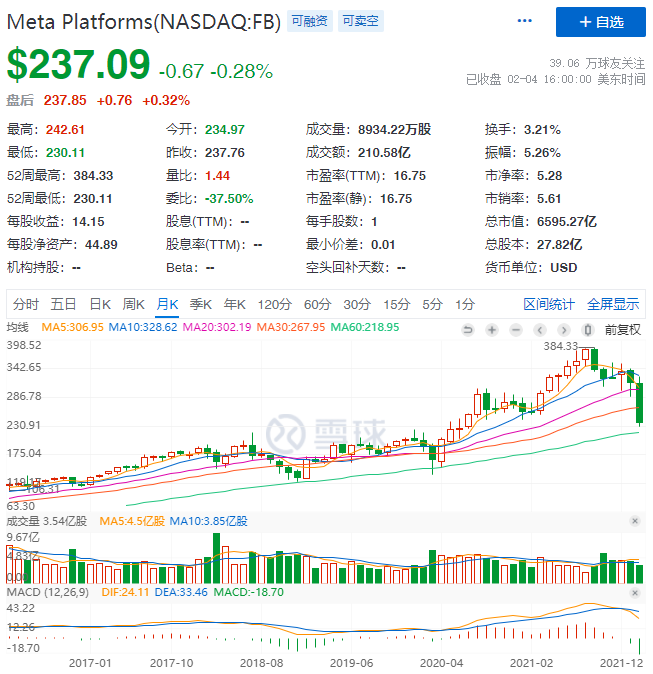This screenshot has width=653, height=674.
Task: Zoom out chart with minus icon
Action: pyautogui.click(x=516, y=330)
